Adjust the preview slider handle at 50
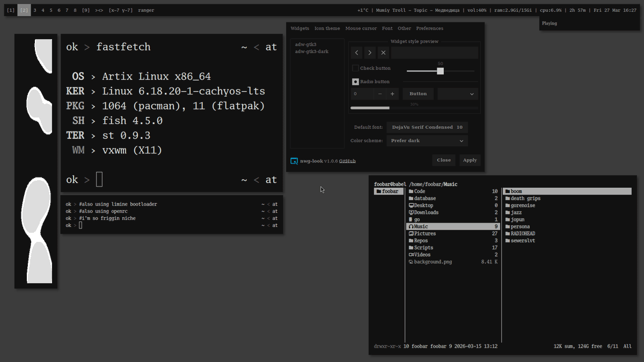644x362 pixels. pos(441,71)
